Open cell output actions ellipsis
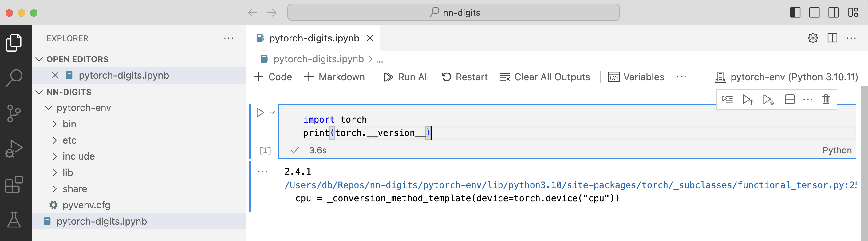The height and width of the screenshot is (241, 868). click(262, 172)
